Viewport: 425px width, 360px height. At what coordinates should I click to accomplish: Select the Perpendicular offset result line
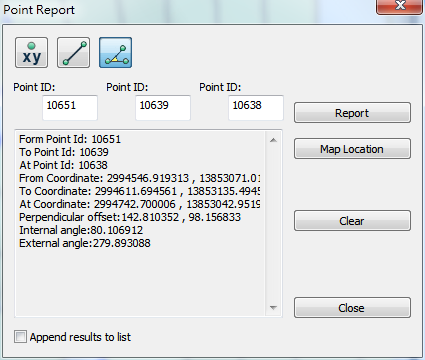pos(130,217)
